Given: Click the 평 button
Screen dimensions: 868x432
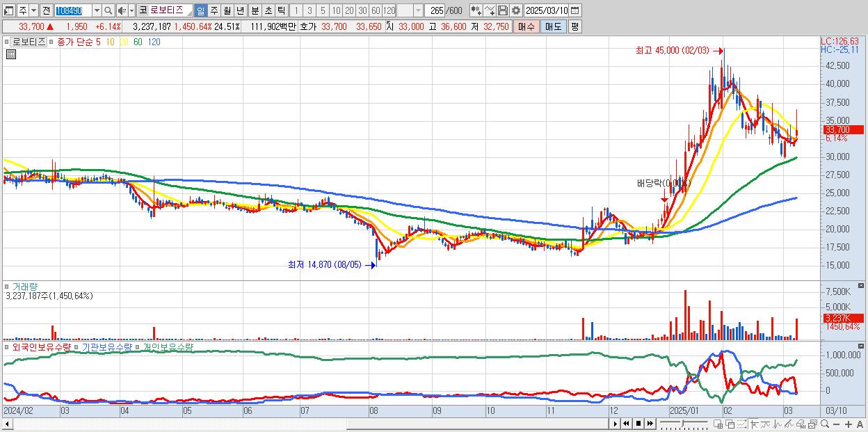Looking at the screenshot, I should coord(574,26).
